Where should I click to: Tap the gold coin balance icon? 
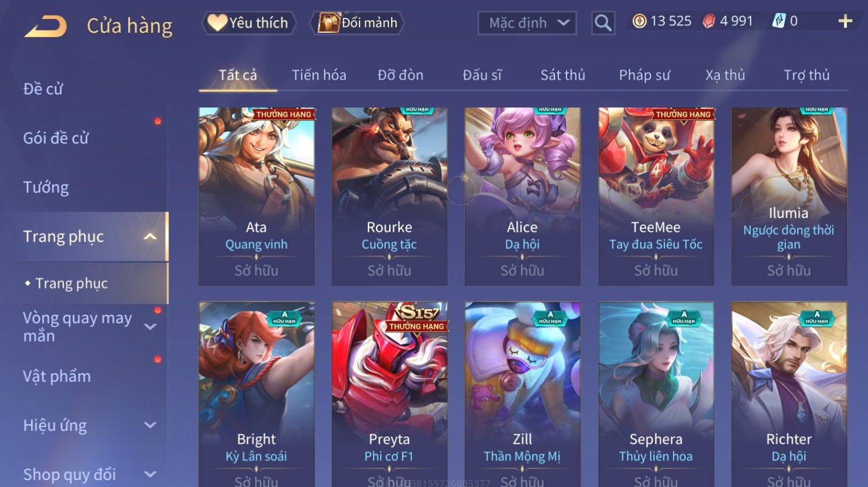click(x=639, y=21)
